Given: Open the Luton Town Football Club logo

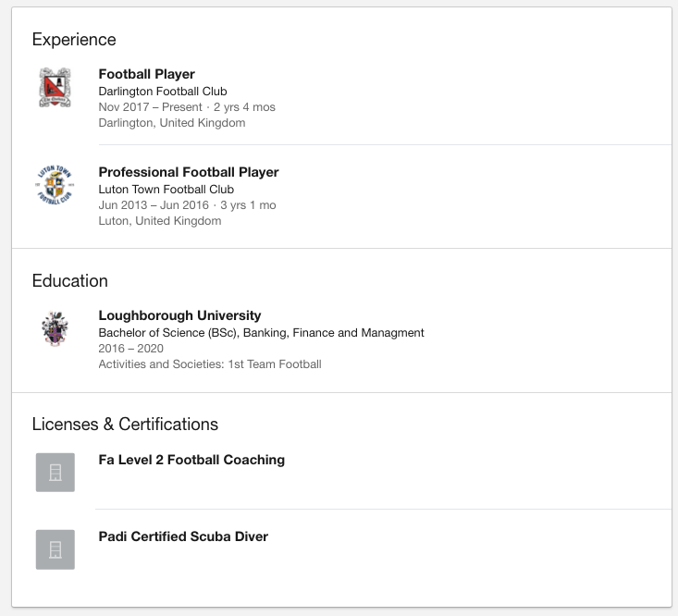Looking at the screenshot, I should point(55,185).
